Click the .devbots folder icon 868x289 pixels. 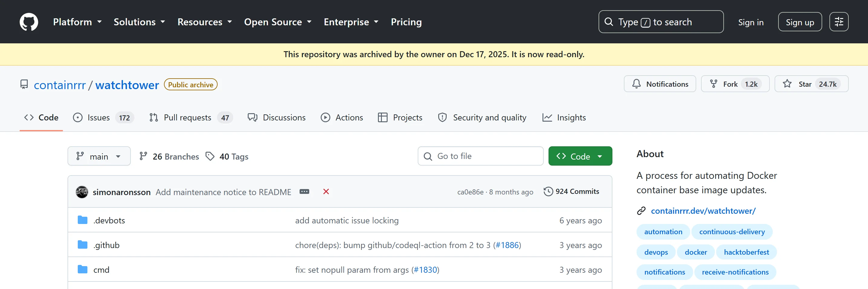point(83,220)
